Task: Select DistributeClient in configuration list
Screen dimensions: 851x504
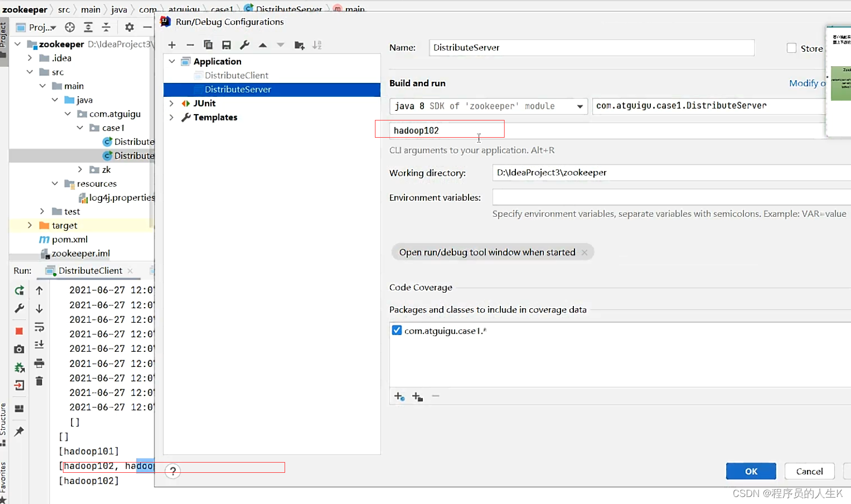Action: [236, 75]
